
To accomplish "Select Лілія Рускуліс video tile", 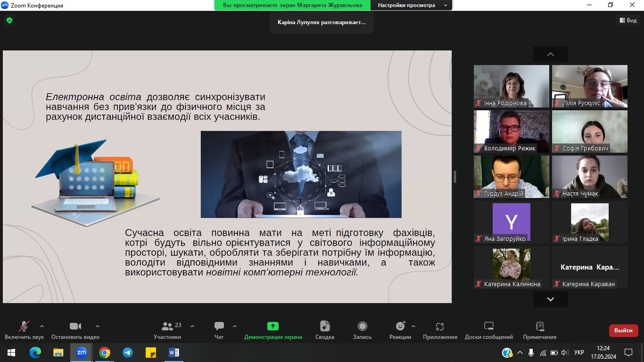I will [x=590, y=86].
